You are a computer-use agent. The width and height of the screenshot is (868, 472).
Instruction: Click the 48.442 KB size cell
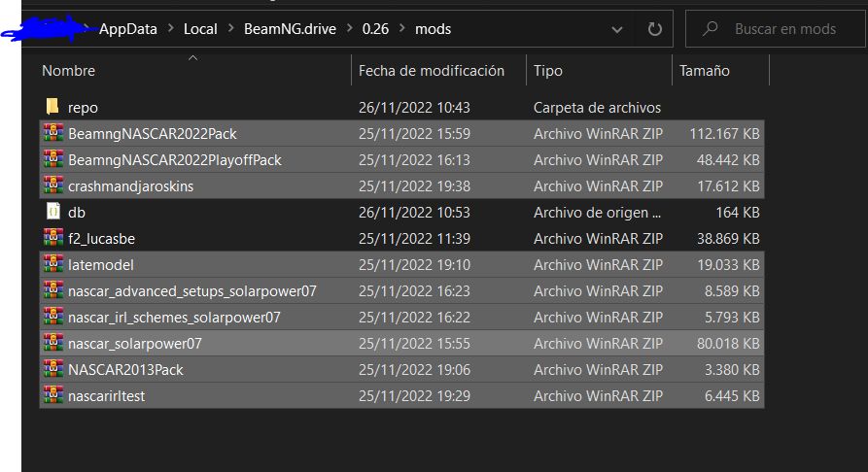coord(728,160)
